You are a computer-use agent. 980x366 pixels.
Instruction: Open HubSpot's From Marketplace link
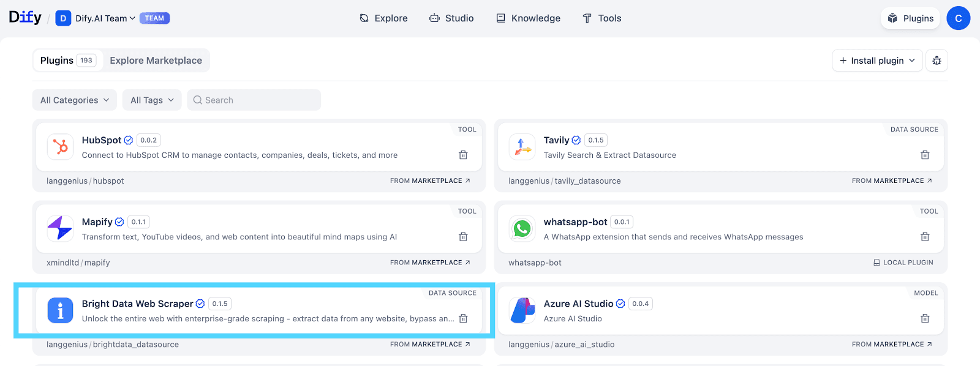[430, 181]
